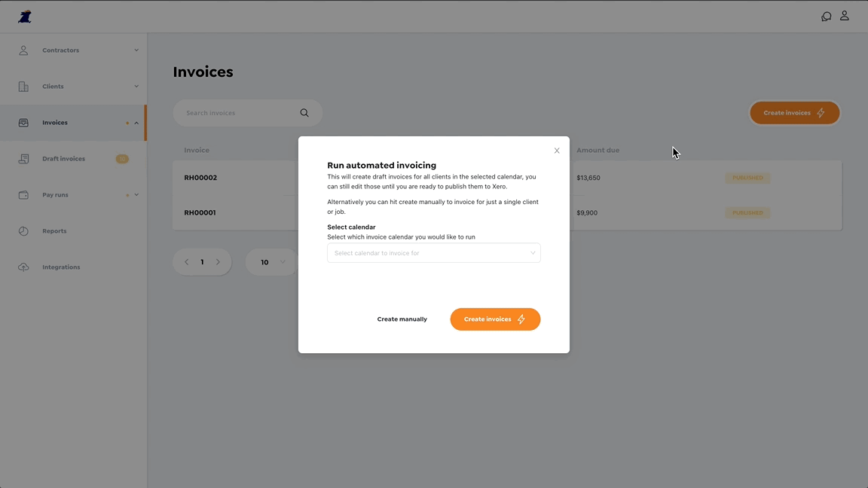
Task: Collapse the Invoices sidebar section
Action: 136,123
